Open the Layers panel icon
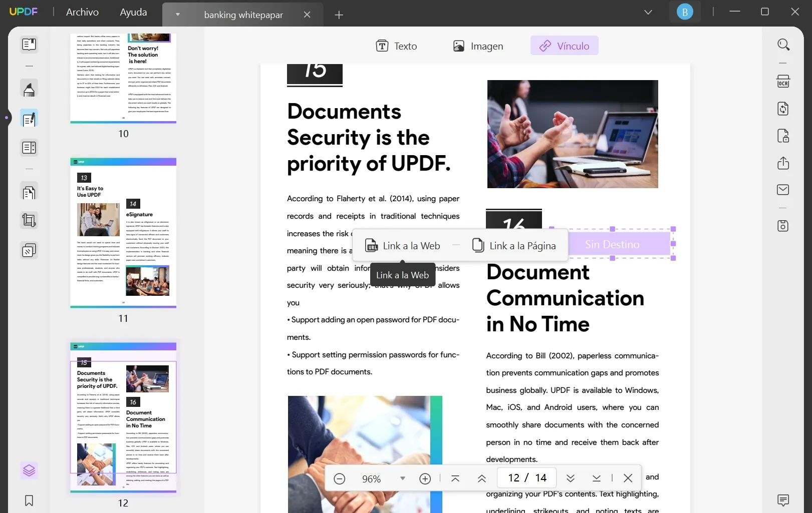Image resolution: width=812 pixels, height=513 pixels. (29, 470)
